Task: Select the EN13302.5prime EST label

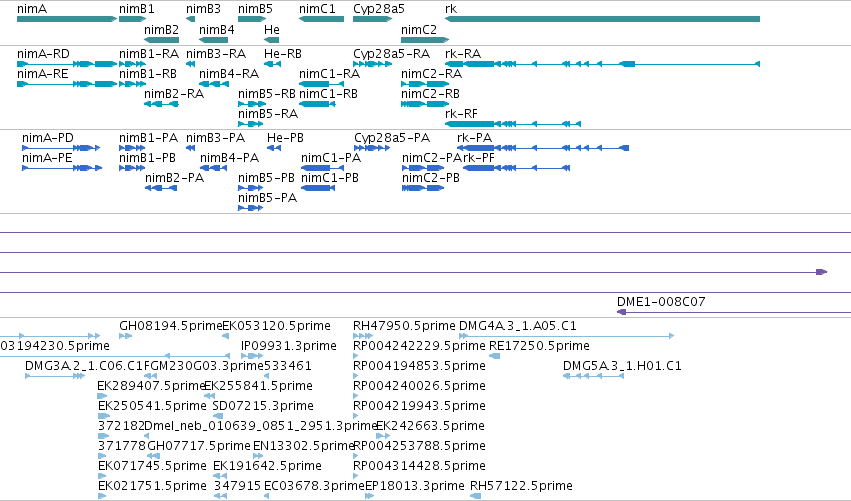Action: (x=303, y=446)
